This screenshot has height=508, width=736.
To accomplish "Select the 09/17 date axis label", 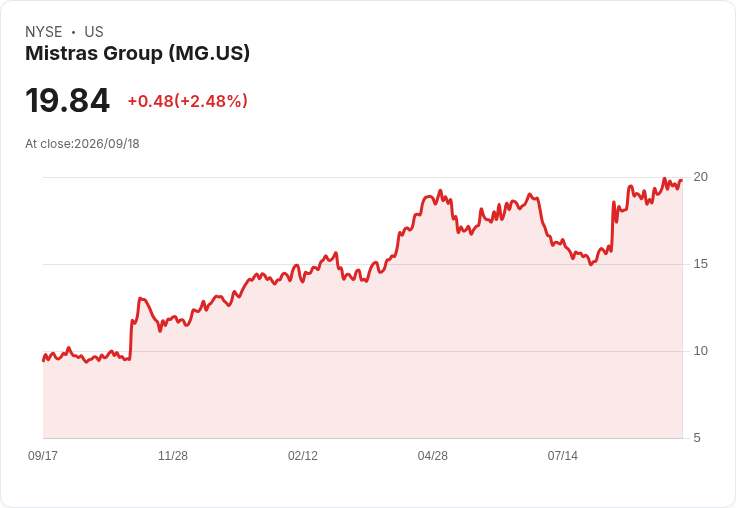I will coord(43,456).
